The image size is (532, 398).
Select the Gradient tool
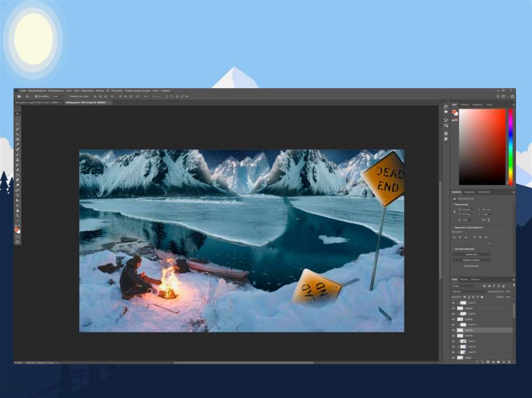click(18, 175)
